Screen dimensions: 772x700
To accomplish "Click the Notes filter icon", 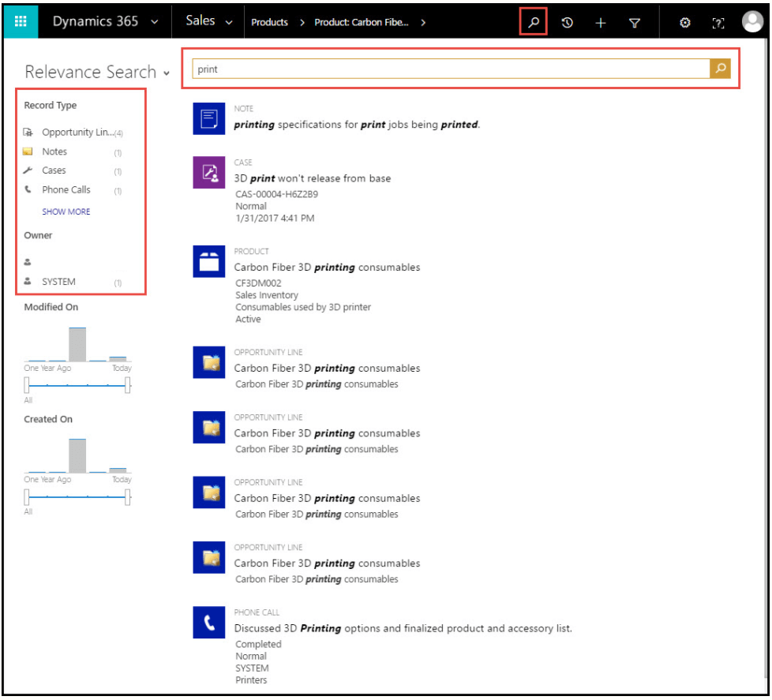I will [28, 152].
